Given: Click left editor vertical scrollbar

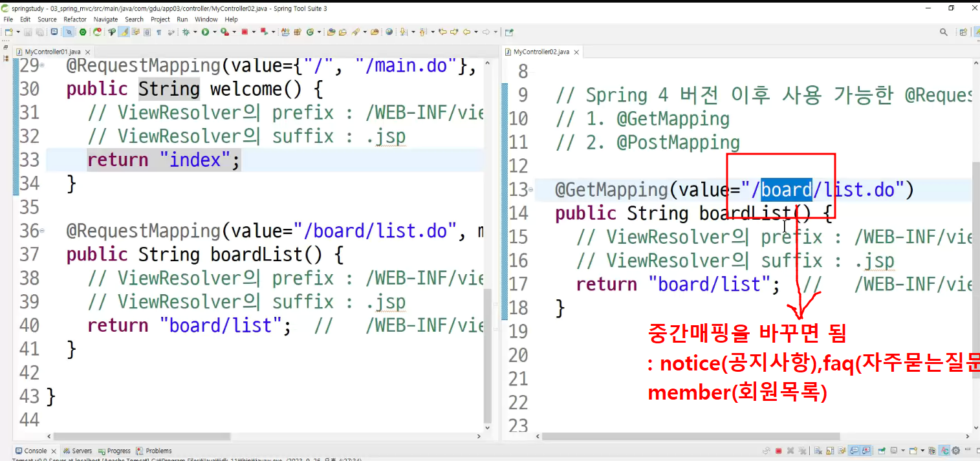Looking at the screenshot, I should pyautogui.click(x=488, y=354).
